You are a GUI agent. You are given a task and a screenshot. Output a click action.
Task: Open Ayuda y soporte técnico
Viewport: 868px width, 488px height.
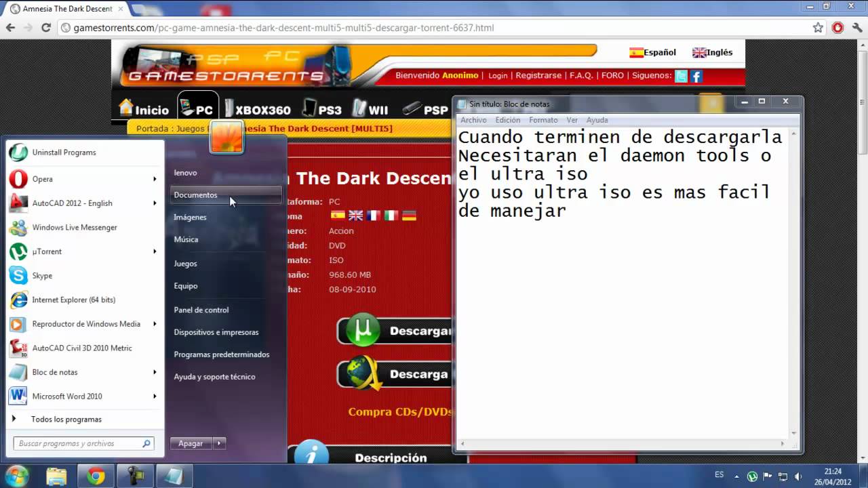(x=214, y=377)
